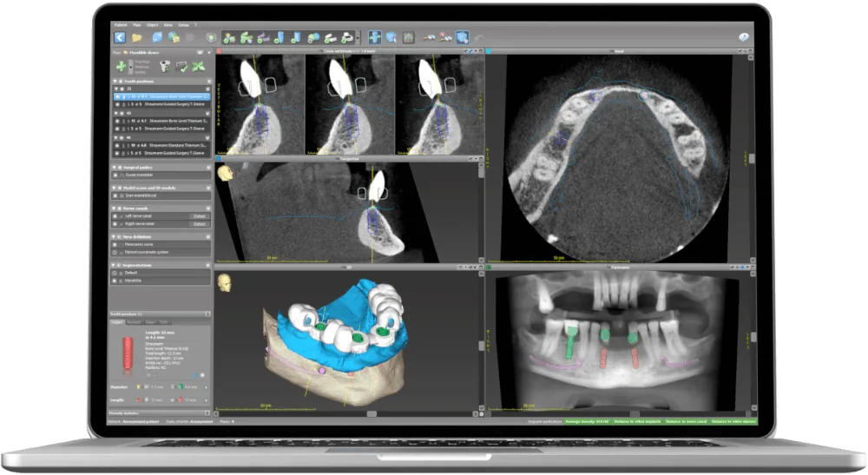Collapse the Nerve canals section

[x=114, y=208]
